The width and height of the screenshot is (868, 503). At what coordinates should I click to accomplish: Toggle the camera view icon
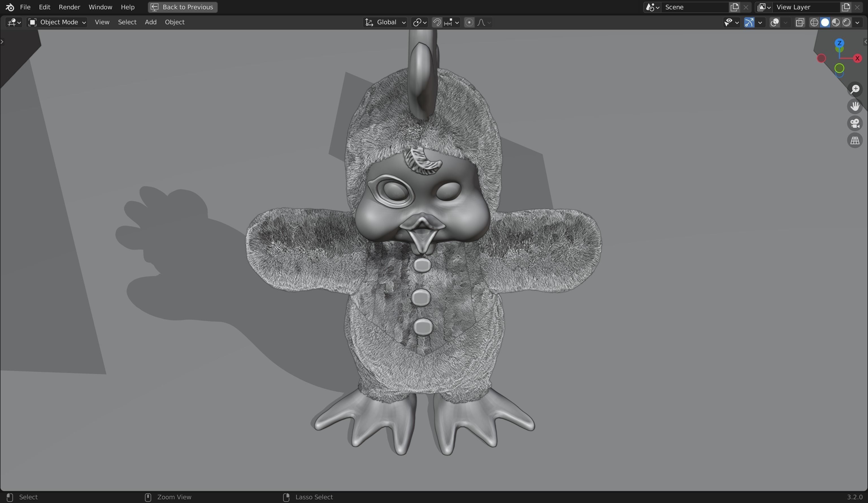click(x=855, y=124)
